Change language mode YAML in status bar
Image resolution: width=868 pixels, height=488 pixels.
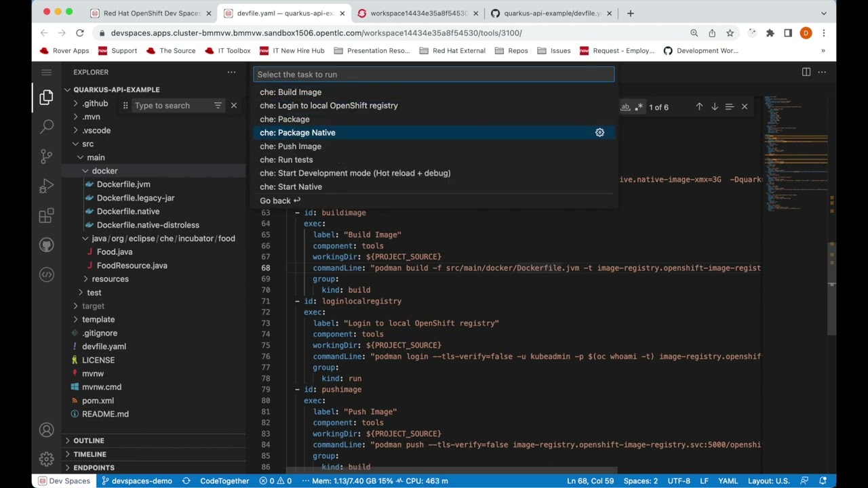(x=728, y=481)
